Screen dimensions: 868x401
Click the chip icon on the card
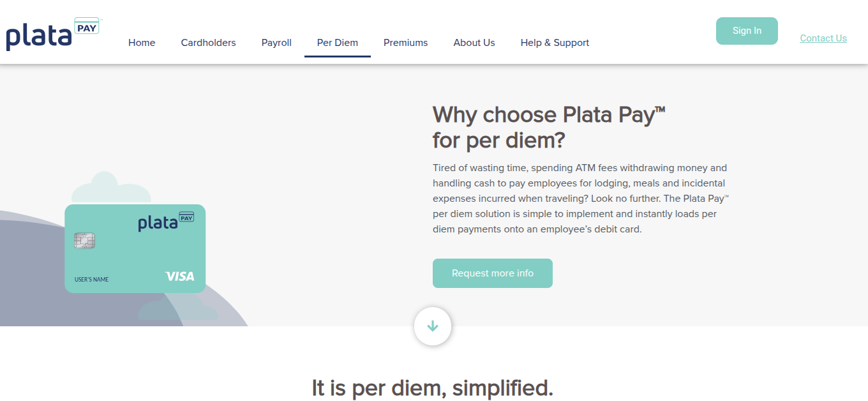pos(84,241)
